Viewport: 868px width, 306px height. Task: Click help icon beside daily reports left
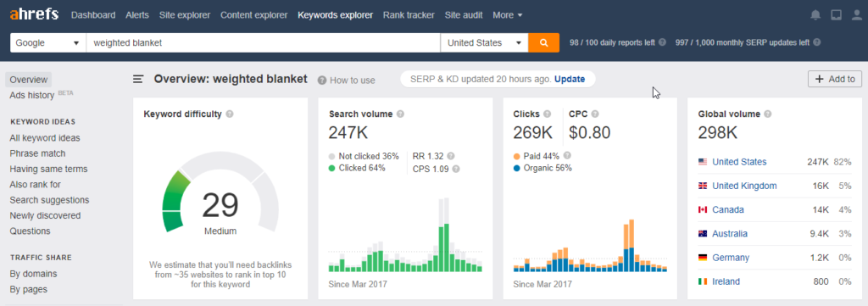(x=662, y=42)
